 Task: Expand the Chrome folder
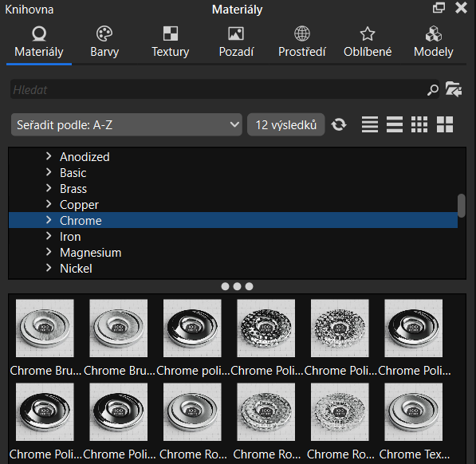coord(49,220)
